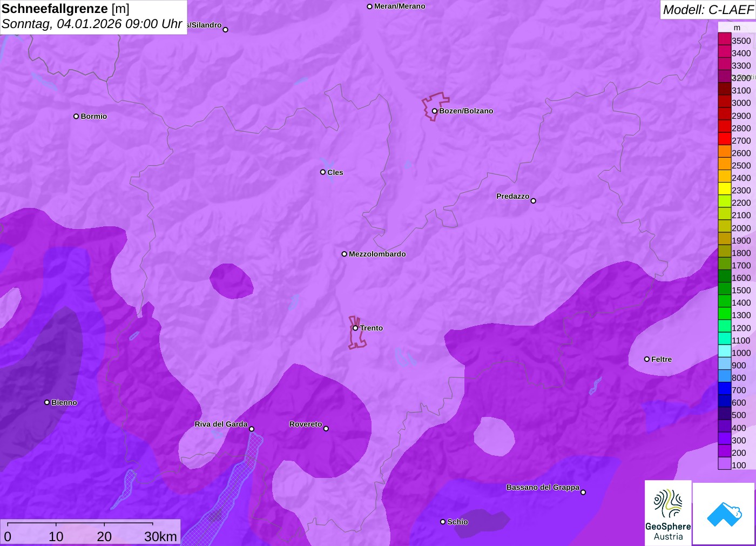Select the 100 m violet legend swatch
The height and width of the screenshot is (546, 756).
coord(725,463)
